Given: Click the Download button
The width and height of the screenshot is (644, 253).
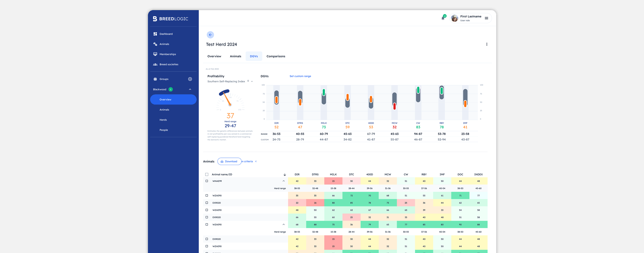Looking at the screenshot, I should coord(229,161).
